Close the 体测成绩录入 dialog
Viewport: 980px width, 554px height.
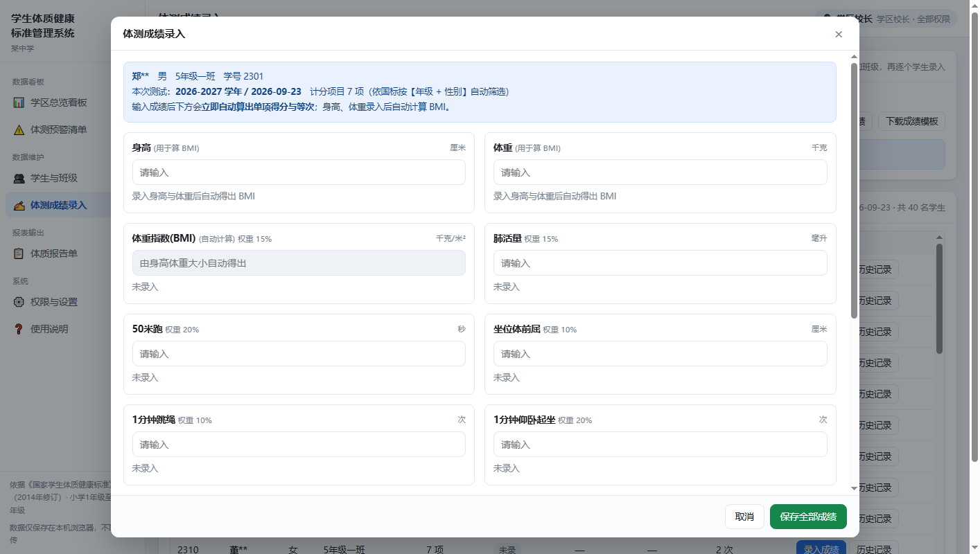(839, 34)
